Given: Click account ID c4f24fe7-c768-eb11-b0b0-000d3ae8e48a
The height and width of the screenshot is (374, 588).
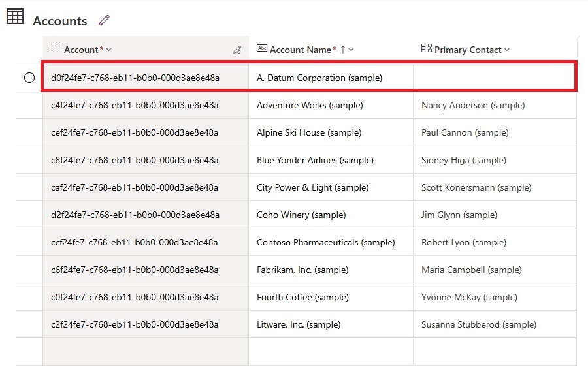Looking at the screenshot, I should click(x=135, y=105).
